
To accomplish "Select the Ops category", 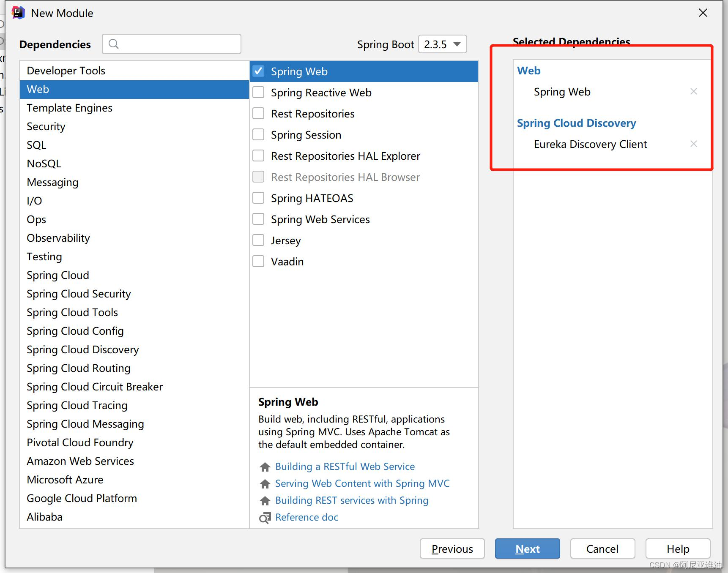I will [x=134, y=219].
